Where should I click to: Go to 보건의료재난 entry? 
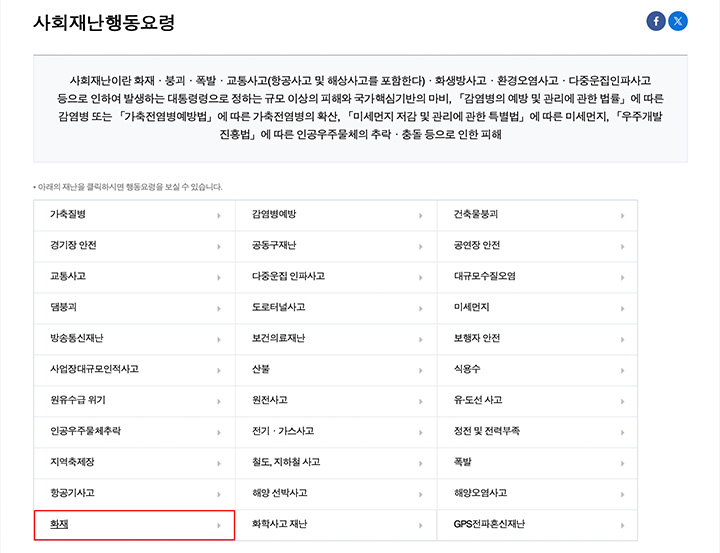pos(336,339)
